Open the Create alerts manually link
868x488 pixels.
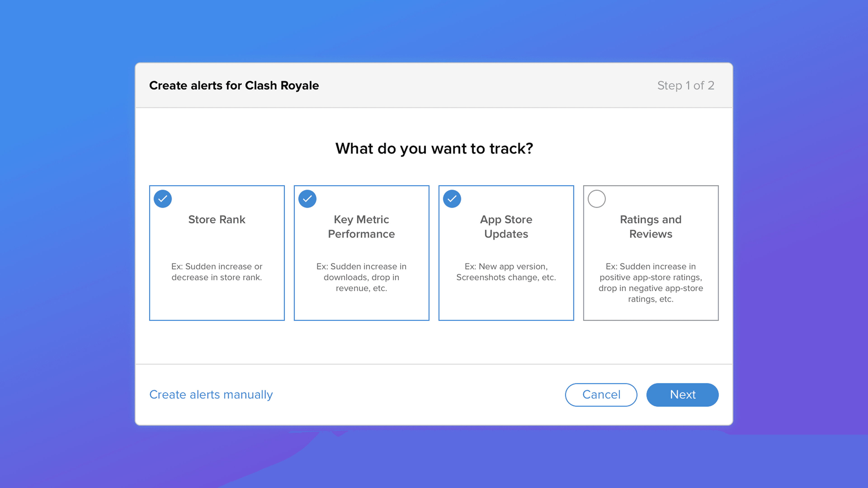pos(211,394)
